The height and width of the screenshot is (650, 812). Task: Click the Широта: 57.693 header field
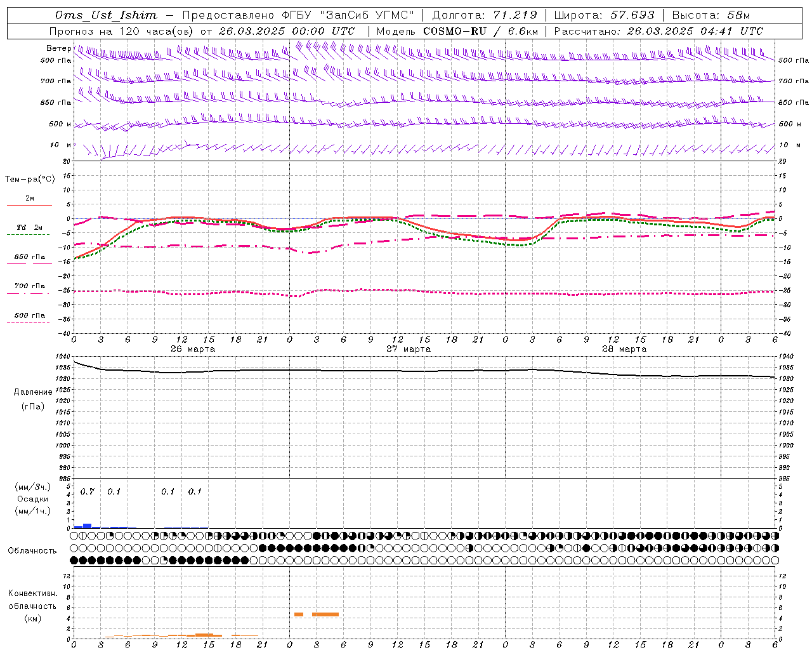(604, 15)
